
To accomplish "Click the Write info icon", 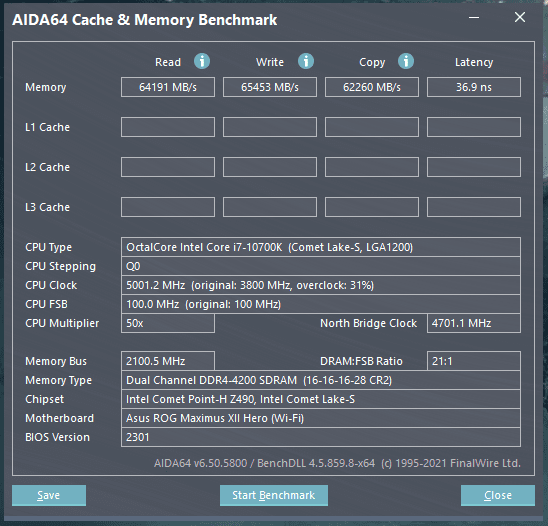I will click(306, 61).
